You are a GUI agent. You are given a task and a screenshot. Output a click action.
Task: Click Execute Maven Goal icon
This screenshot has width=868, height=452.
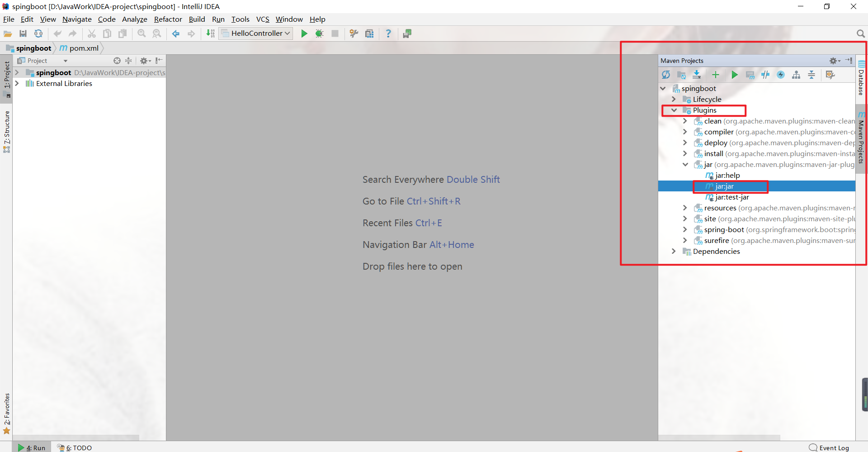pos(750,75)
